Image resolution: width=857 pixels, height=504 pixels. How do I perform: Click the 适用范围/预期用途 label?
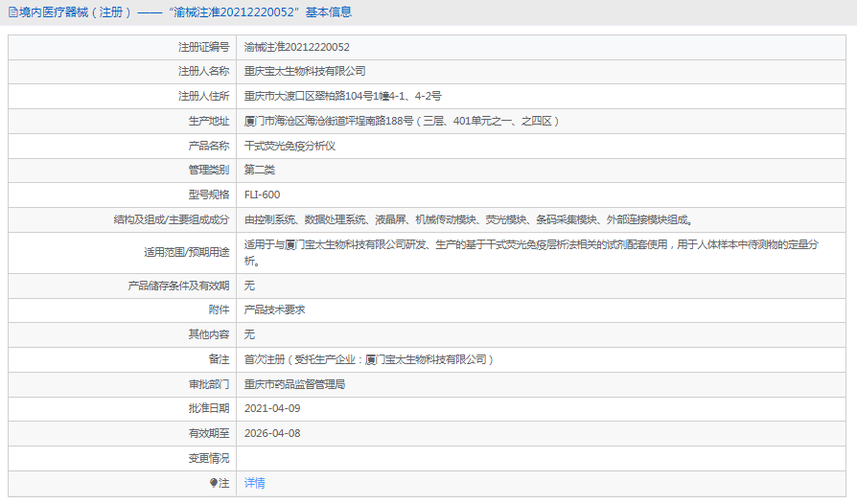187,253
